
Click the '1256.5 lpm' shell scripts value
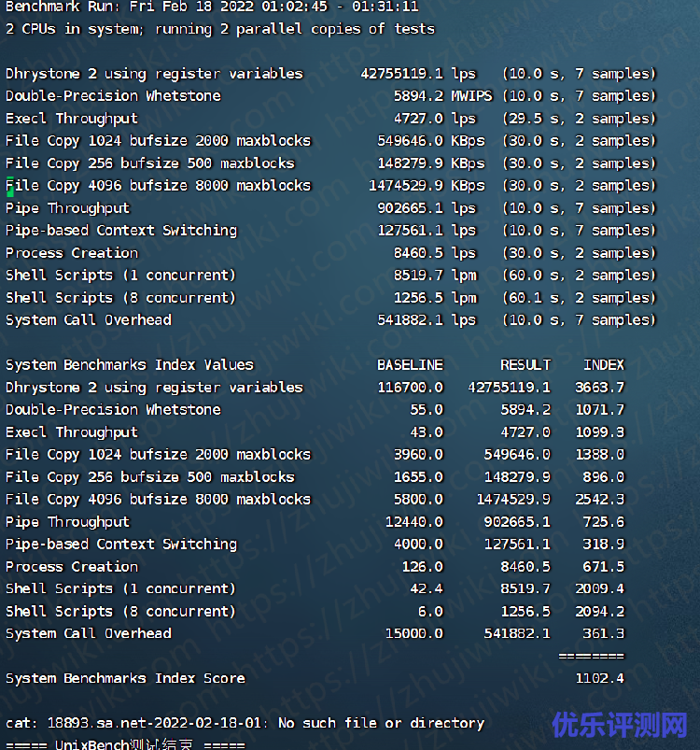[x=435, y=298]
